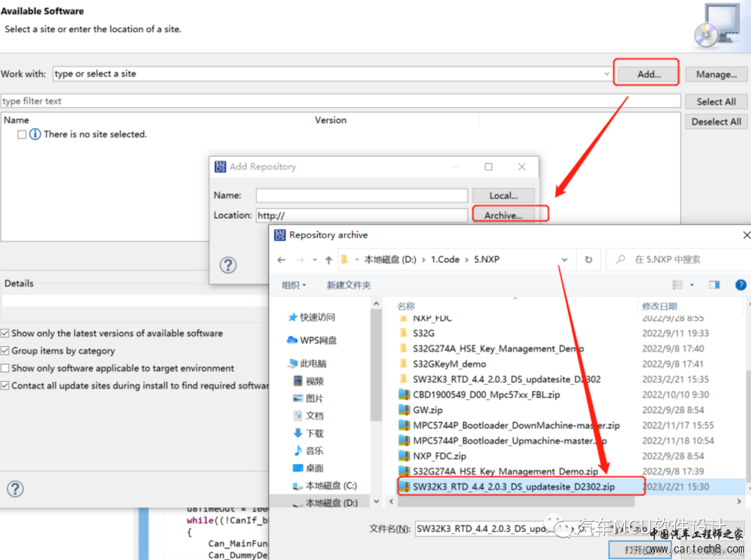Go back in Repository archive file dialog
751x560 pixels.
(x=282, y=259)
